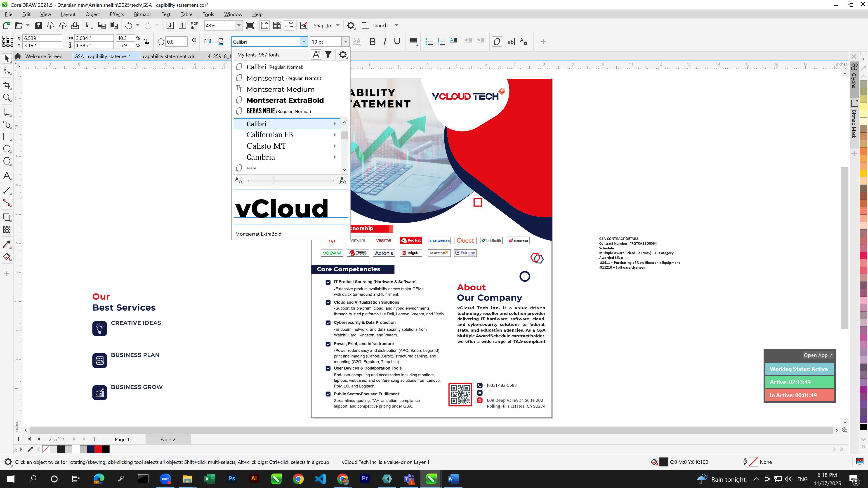Select the Artistic Media tool

point(7,124)
